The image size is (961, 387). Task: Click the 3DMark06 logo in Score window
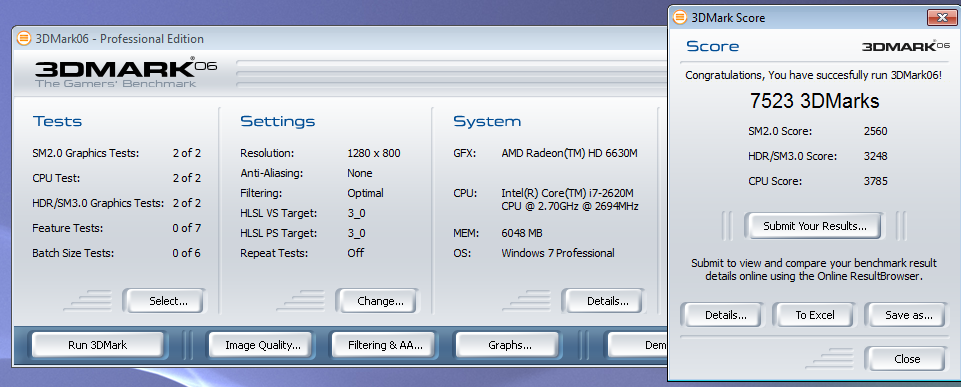907,47
